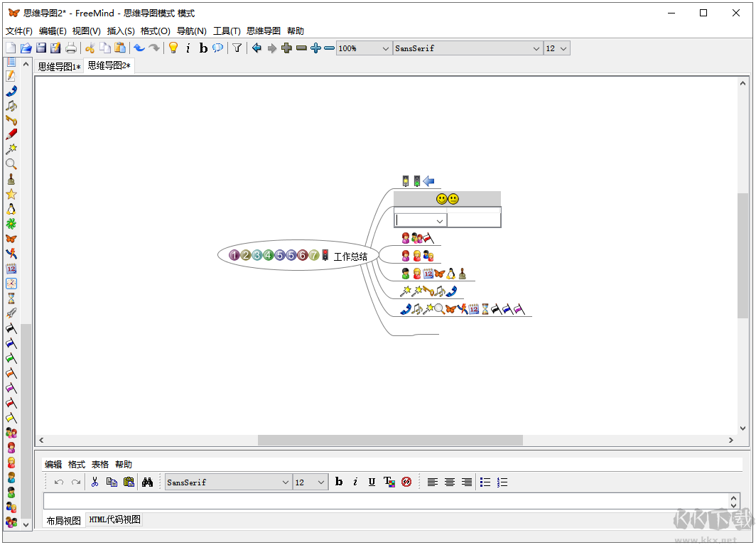Add the key icon from side palette
Image resolution: width=756 pixels, height=545 pixels.
tap(11, 120)
